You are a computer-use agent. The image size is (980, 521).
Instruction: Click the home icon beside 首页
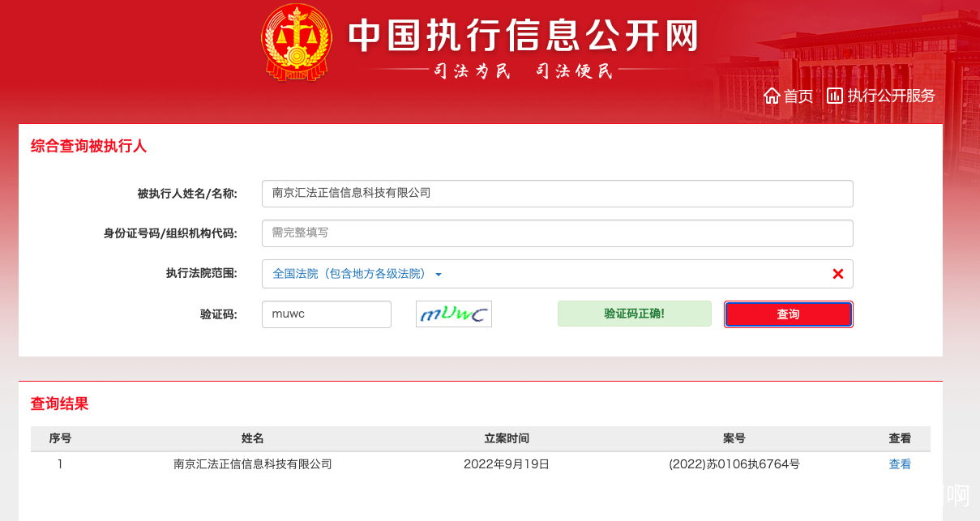772,96
